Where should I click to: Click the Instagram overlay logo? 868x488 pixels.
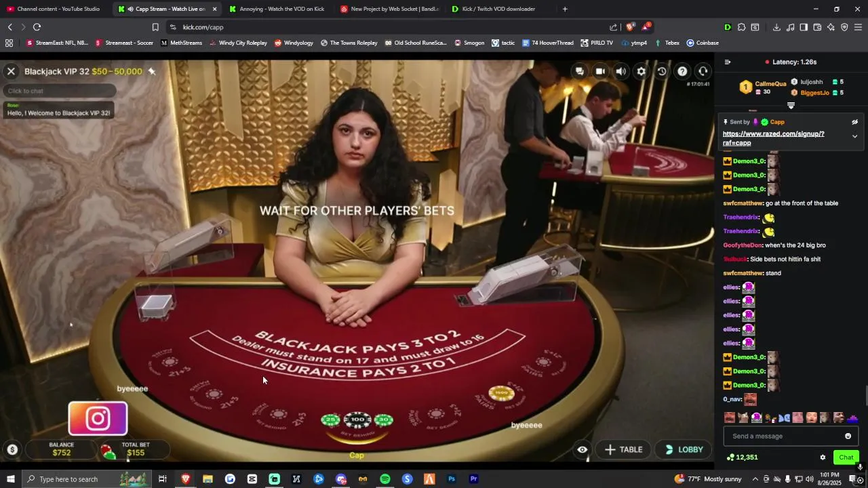98,418
